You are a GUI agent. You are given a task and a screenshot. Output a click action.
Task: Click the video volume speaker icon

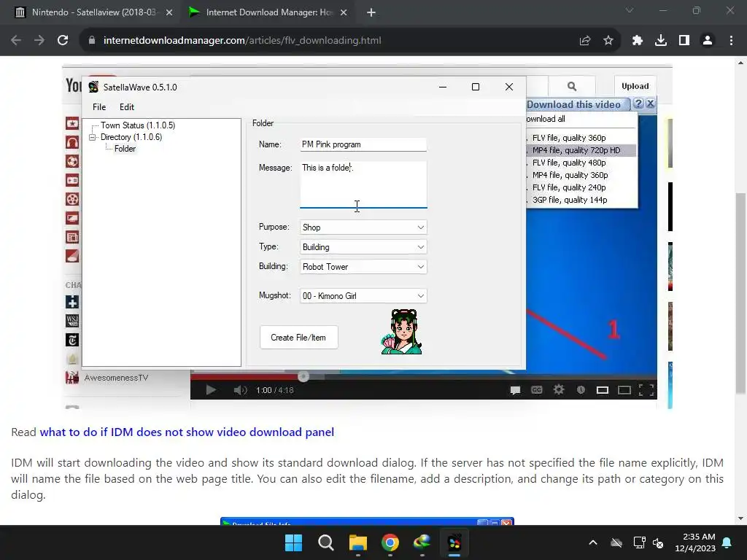coord(240,390)
